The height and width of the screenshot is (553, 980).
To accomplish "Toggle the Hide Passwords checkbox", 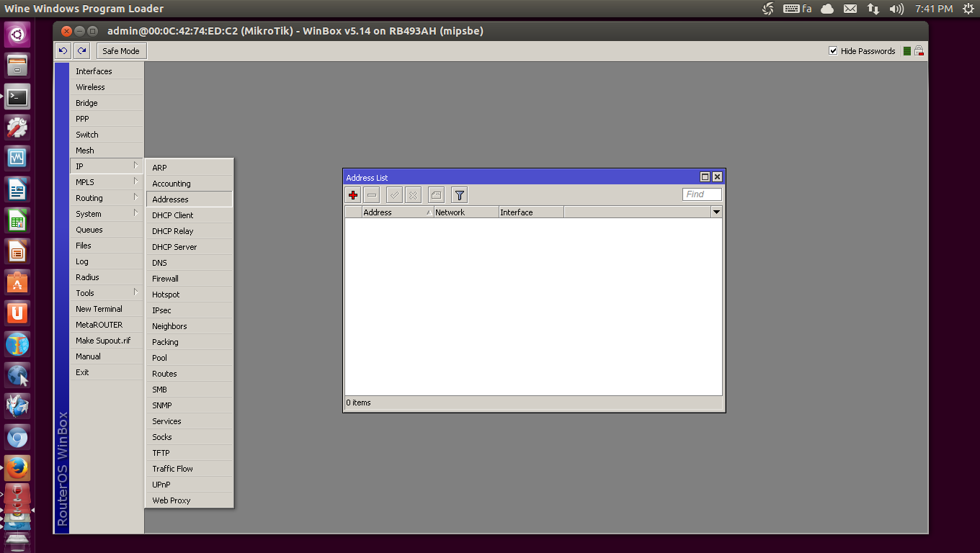I will (x=834, y=51).
